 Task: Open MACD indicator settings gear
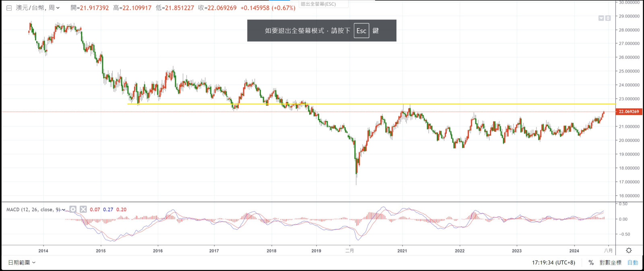(73, 209)
